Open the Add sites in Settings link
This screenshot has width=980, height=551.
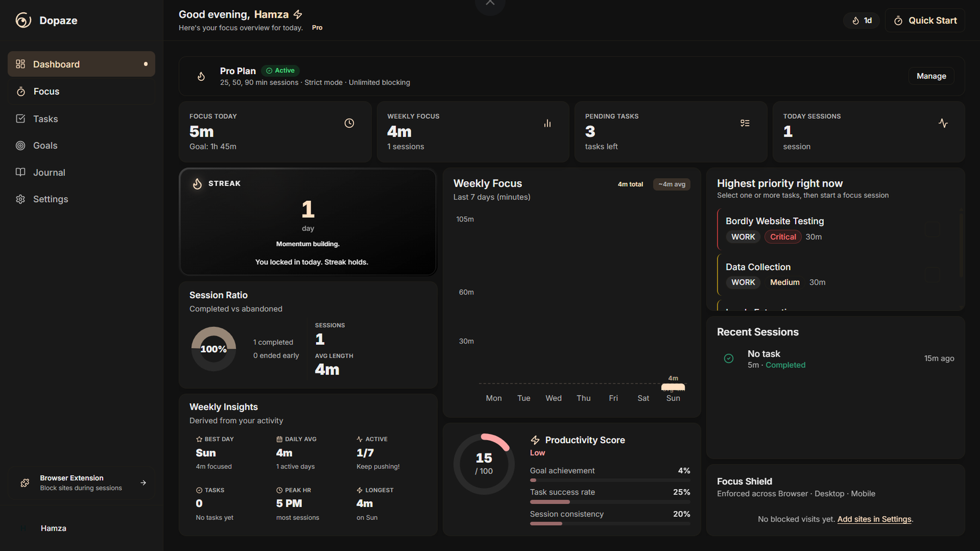(x=874, y=519)
